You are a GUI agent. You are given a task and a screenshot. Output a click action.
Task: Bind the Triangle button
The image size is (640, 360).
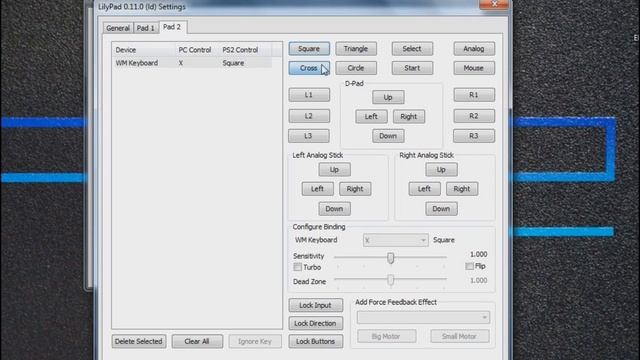click(356, 49)
